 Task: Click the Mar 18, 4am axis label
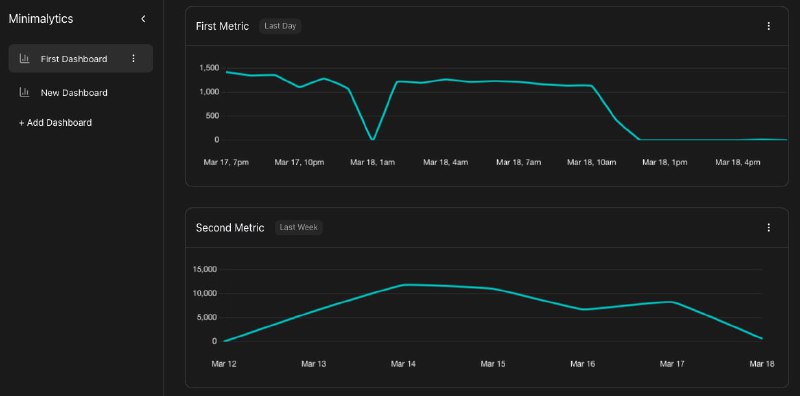click(446, 162)
